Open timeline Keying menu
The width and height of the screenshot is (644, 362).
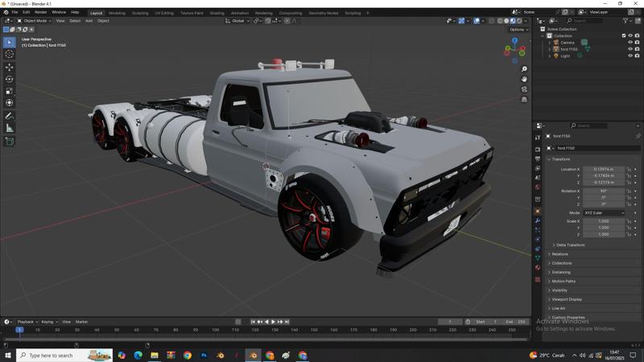coord(49,322)
